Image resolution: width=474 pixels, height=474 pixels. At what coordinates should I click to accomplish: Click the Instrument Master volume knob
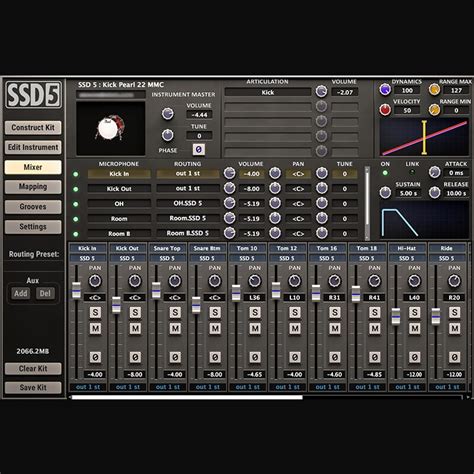(167, 114)
